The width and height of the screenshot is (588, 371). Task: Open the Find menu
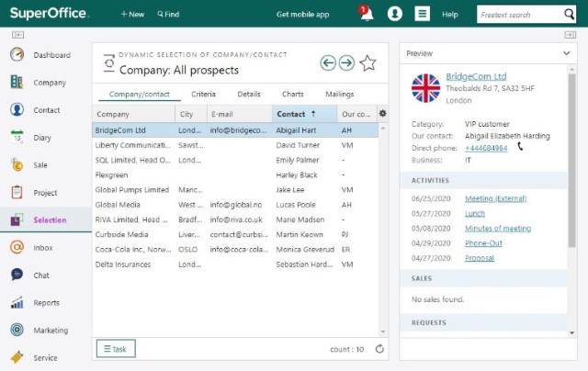[168, 15]
